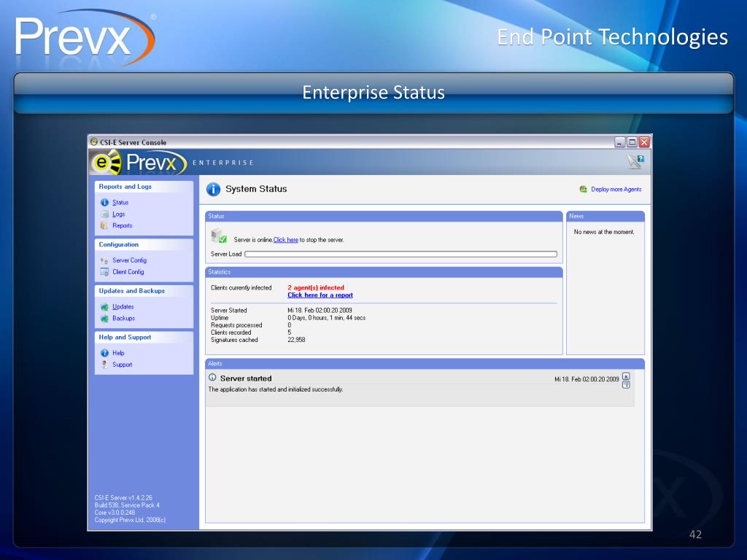The width and height of the screenshot is (747, 560).
Task: Click Deploy more Agents link
Action: [616, 189]
